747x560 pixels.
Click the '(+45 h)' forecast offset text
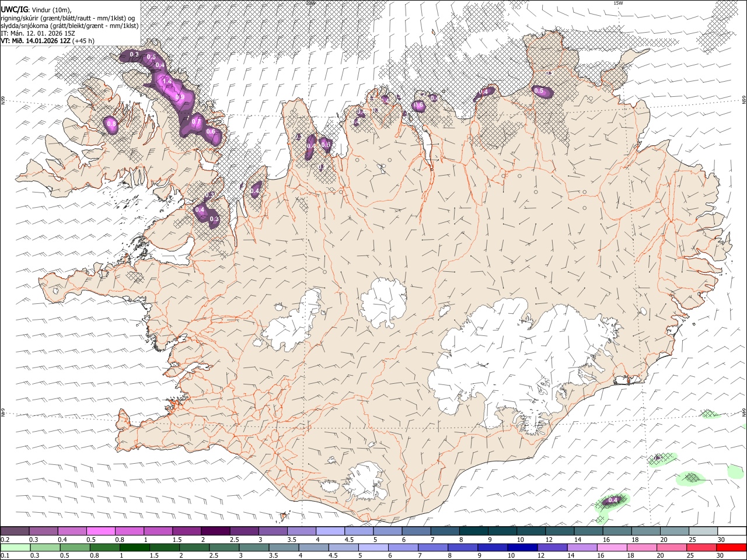point(84,41)
